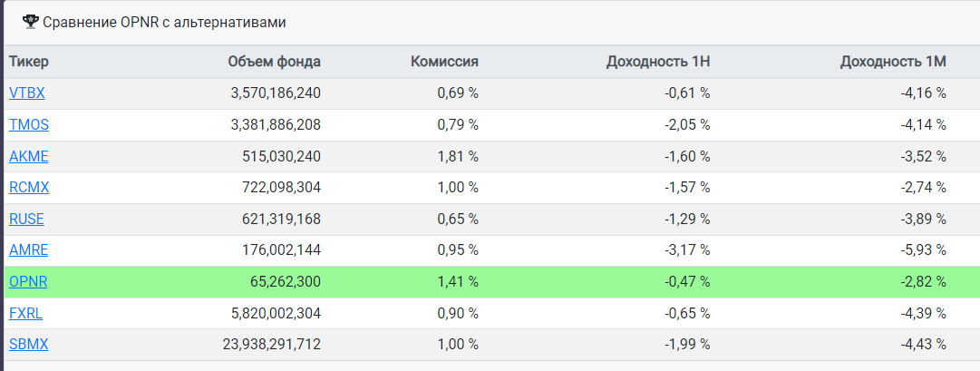
Task: Click the Комиссия column header
Action: (x=444, y=62)
